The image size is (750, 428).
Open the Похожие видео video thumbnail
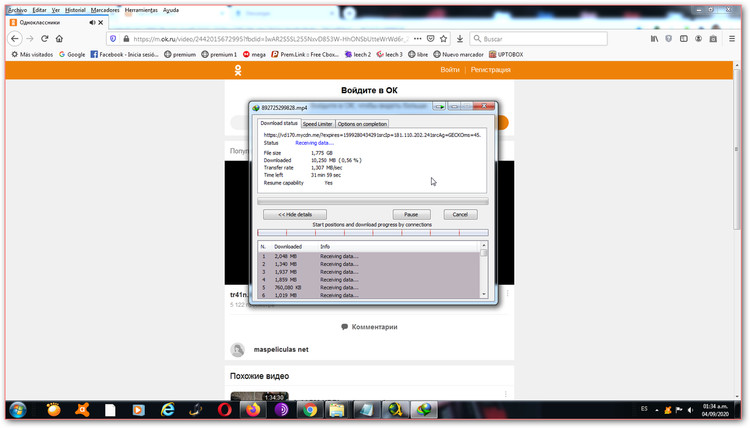click(259, 396)
